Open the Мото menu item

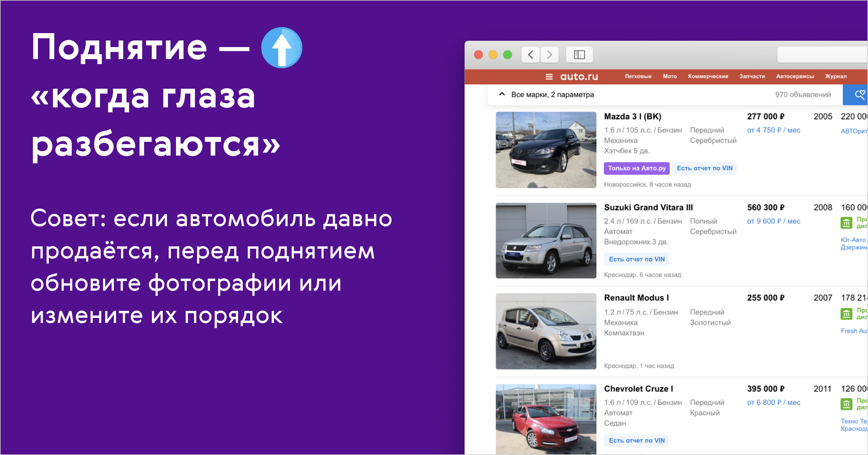click(669, 77)
